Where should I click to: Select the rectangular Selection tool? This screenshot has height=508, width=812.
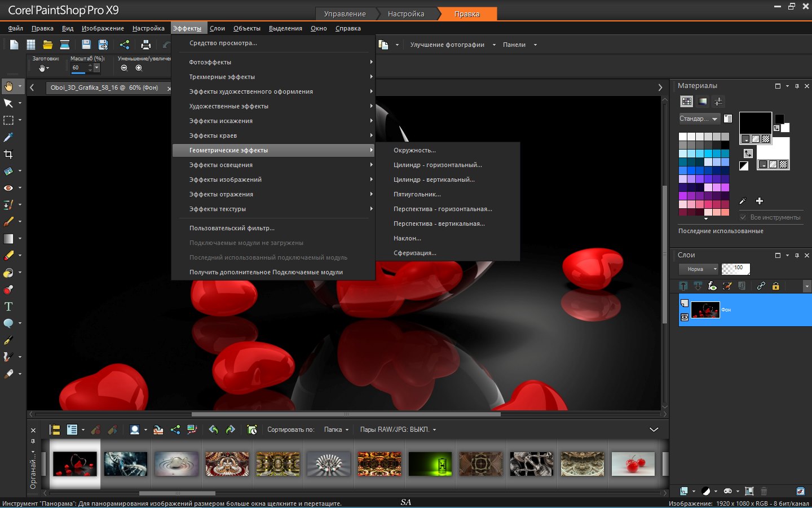point(8,120)
